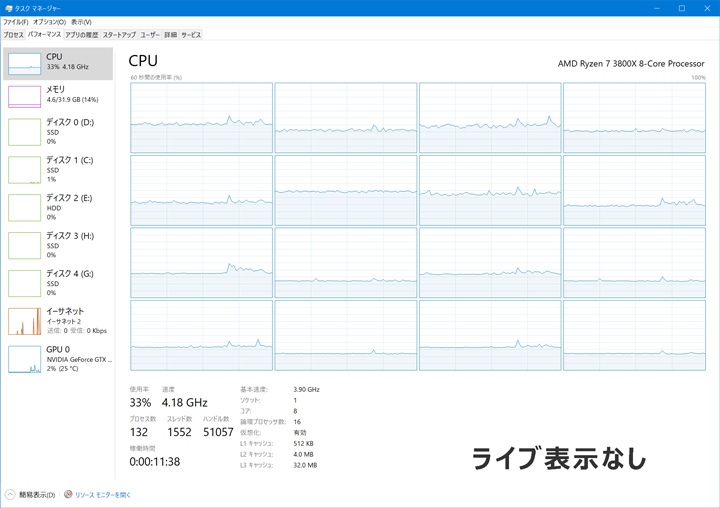720x508 pixels.
Task: Switch to the スタートアップ tab
Action: tap(119, 35)
